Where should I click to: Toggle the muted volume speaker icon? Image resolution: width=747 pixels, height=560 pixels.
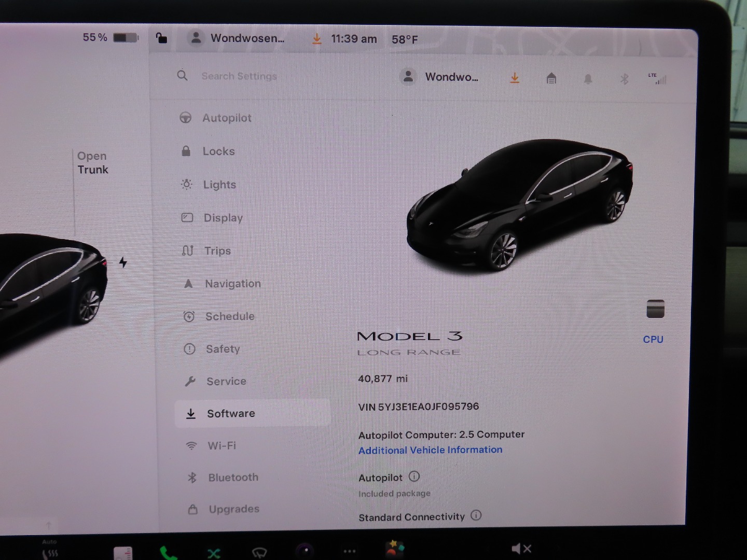coord(521,549)
